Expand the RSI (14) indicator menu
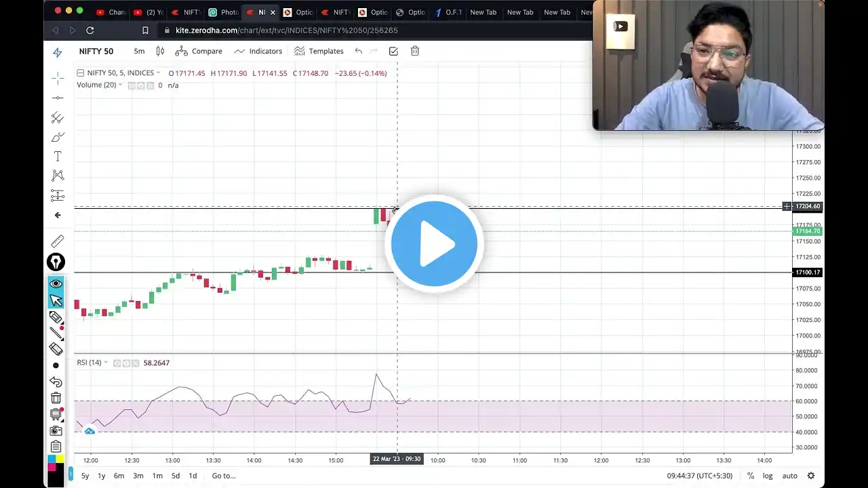Screen dimensions: 868x488 tap(106, 363)
